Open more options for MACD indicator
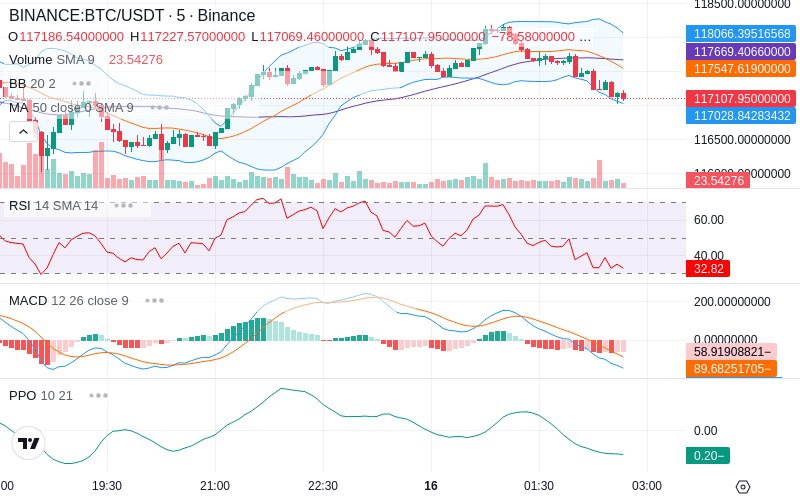The image size is (800, 500). pyautogui.click(x=155, y=301)
